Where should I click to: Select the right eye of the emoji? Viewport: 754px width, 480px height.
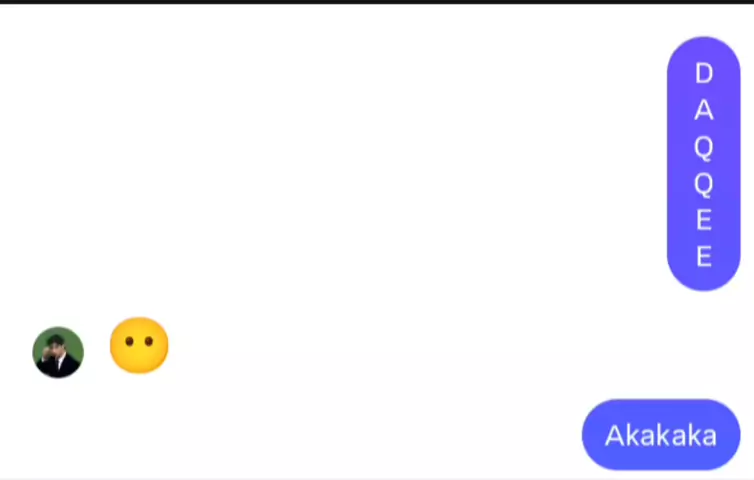tap(149, 341)
